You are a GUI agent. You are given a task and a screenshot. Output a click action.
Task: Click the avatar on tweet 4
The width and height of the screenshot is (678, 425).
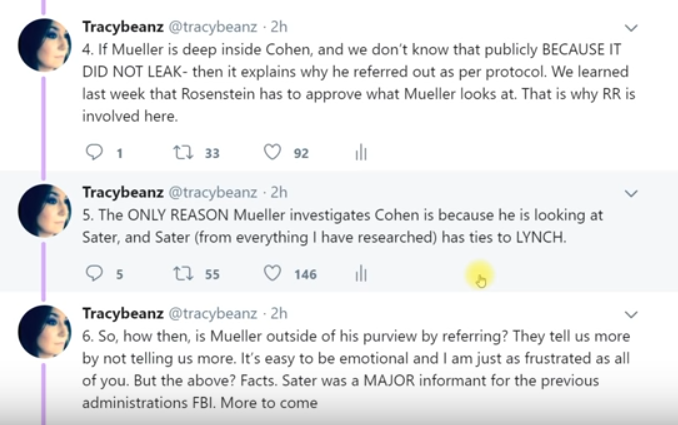coord(45,45)
